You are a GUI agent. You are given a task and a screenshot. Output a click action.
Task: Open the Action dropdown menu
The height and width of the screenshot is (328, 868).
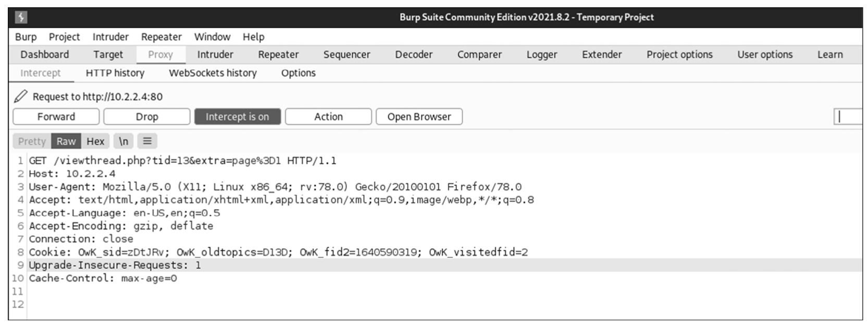coord(328,117)
